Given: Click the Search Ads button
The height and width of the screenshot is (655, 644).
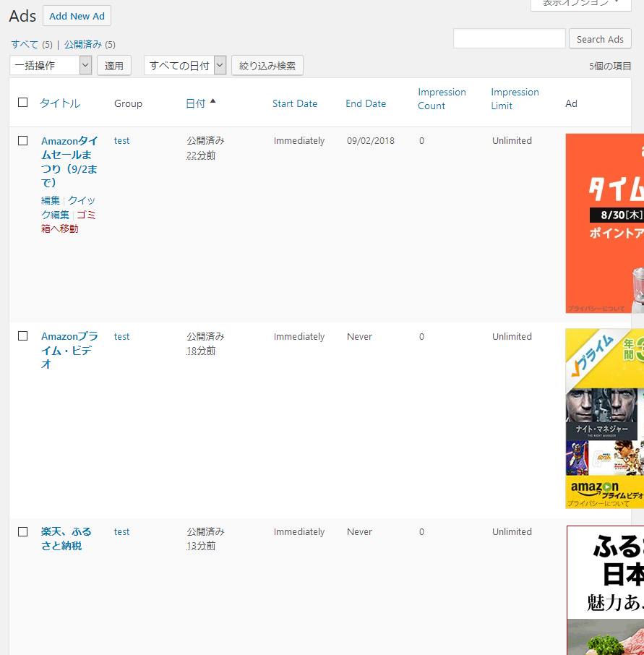Looking at the screenshot, I should click(600, 39).
